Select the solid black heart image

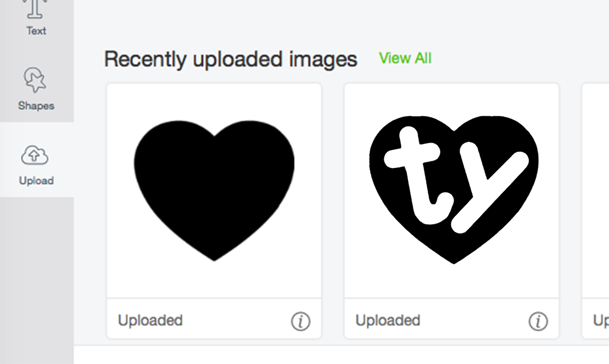tap(214, 191)
